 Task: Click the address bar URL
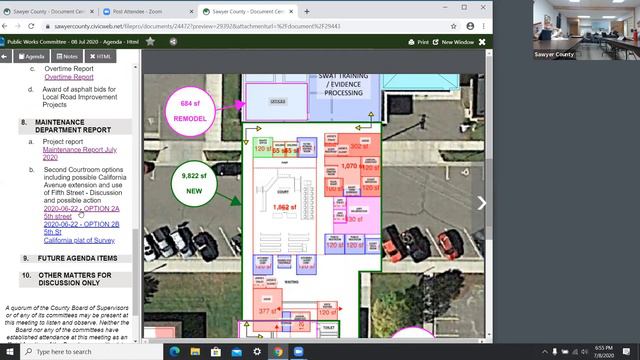pyautogui.click(x=197, y=26)
